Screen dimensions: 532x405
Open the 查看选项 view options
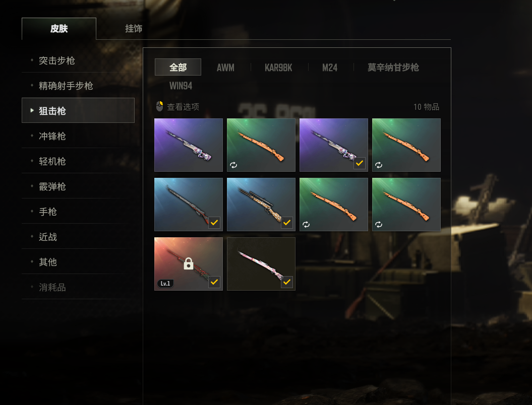tap(183, 107)
